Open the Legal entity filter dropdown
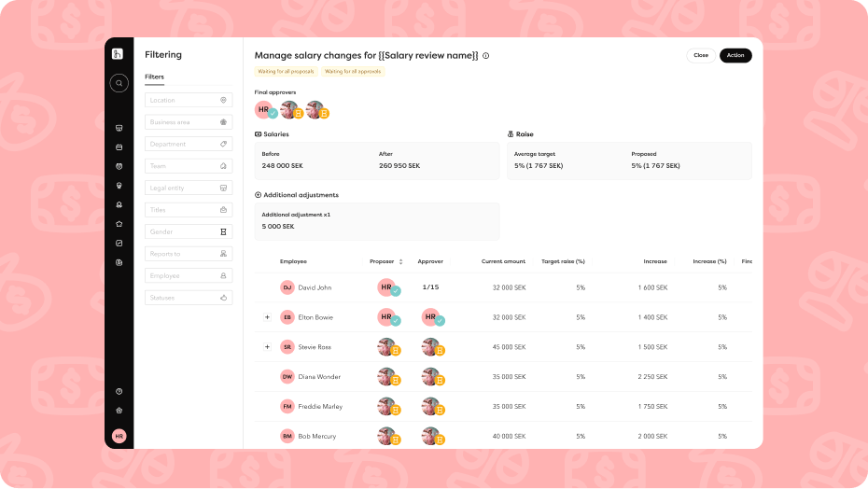This screenshot has height=489, width=868. 189,188
